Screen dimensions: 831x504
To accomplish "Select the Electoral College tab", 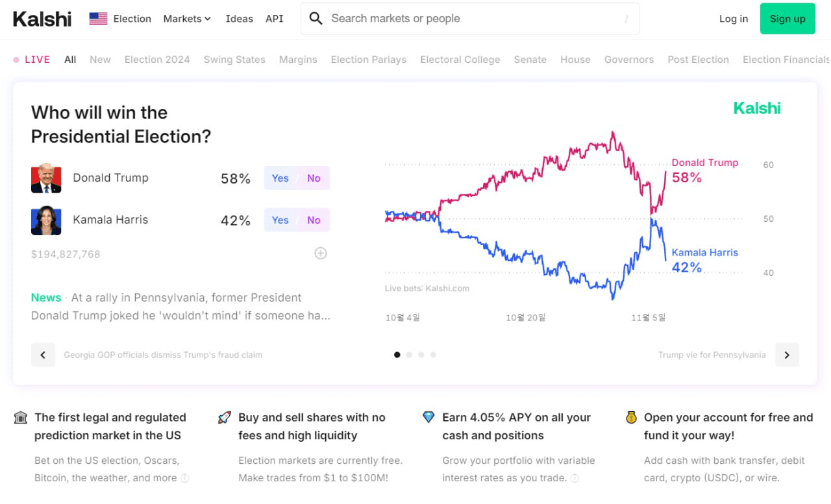I will pos(460,60).
